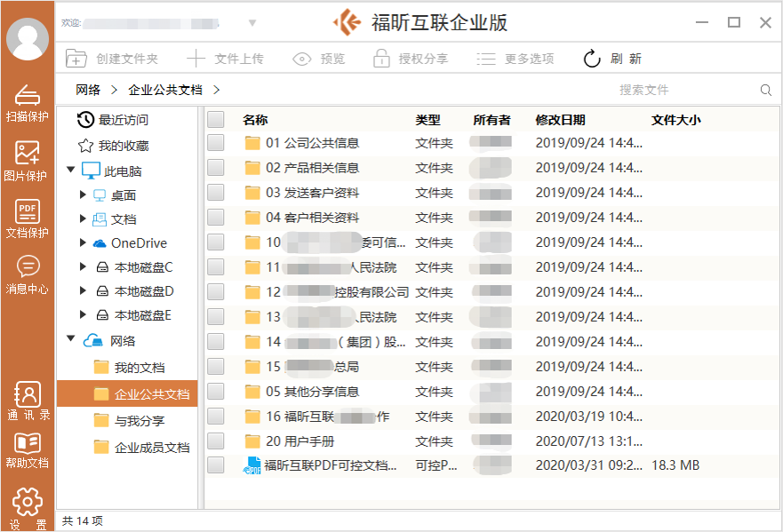
Task: Open 设置 settings gear
Action: click(x=28, y=509)
